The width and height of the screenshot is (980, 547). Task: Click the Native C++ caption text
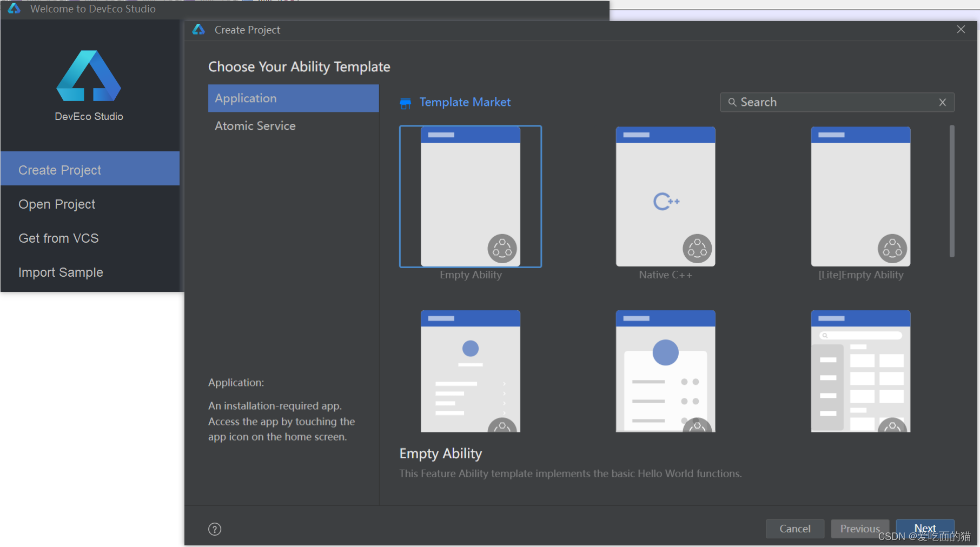[x=665, y=275]
